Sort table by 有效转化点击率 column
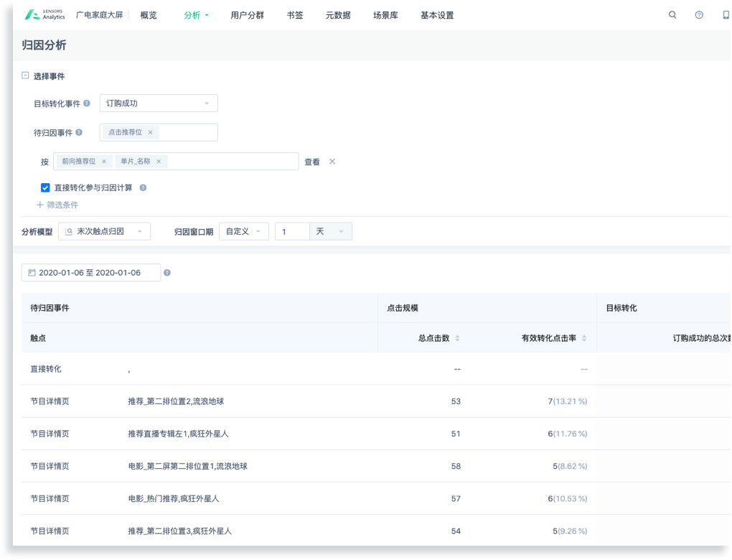Image resolution: width=732 pixels, height=560 pixels. [x=584, y=338]
